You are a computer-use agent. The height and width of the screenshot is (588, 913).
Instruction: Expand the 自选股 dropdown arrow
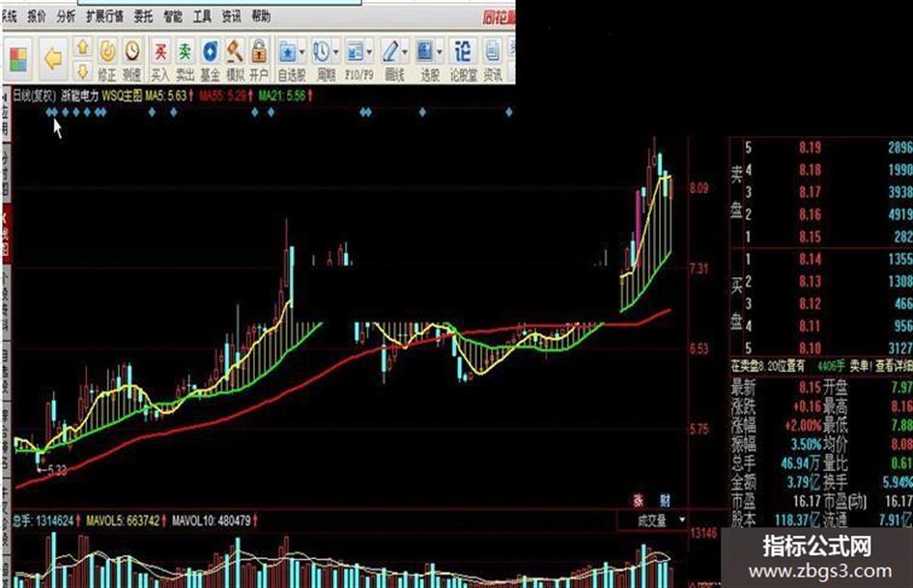point(302,52)
